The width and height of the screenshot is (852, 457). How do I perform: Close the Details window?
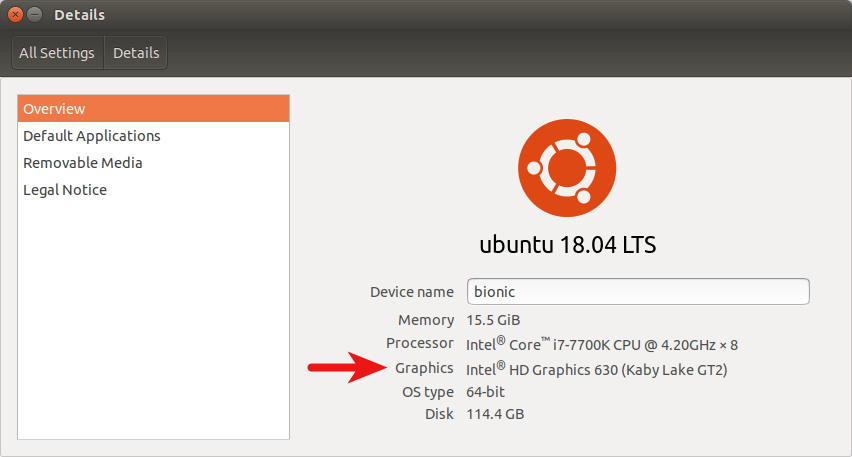coord(15,15)
